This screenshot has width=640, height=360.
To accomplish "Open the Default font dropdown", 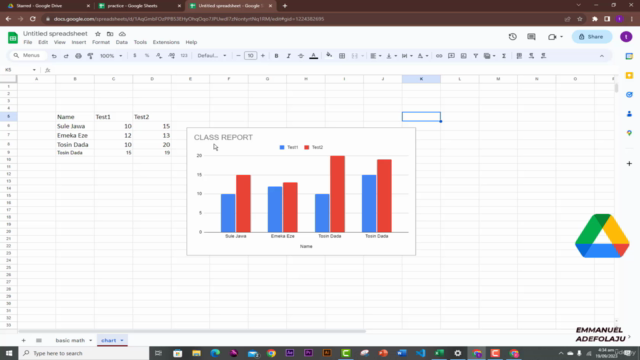I will [x=211, y=56].
